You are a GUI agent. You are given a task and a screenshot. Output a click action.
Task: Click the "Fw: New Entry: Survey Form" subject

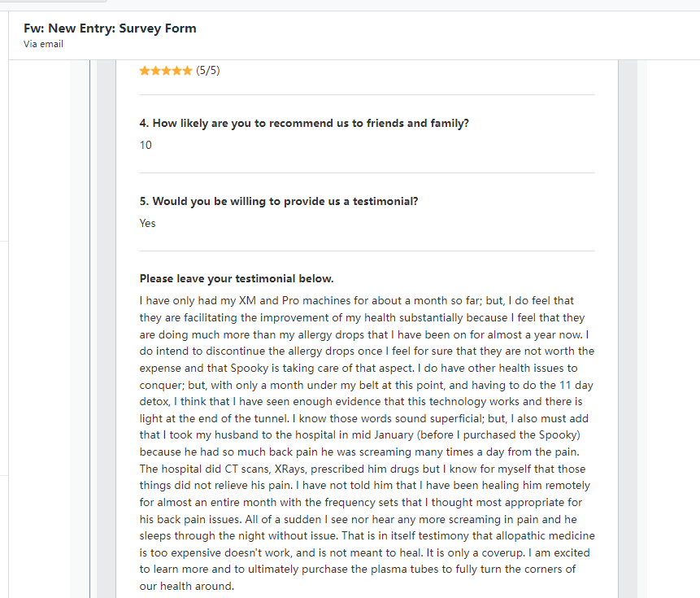[x=110, y=28]
